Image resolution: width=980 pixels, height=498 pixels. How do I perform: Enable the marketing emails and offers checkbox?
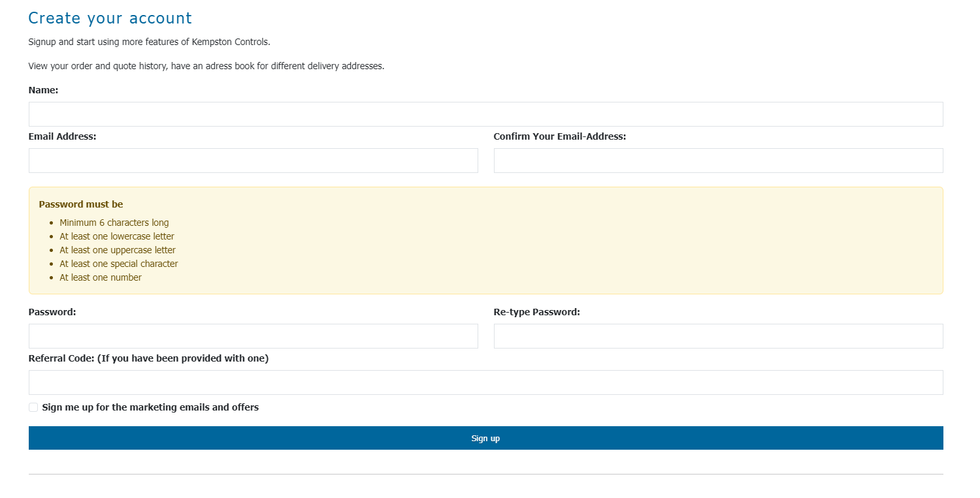point(33,407)
